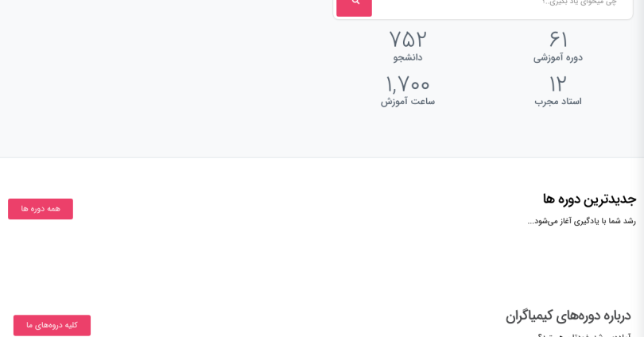The image size is (644, 337).
Task: Click the divider line below the stats section
Action: click(318, 157)
